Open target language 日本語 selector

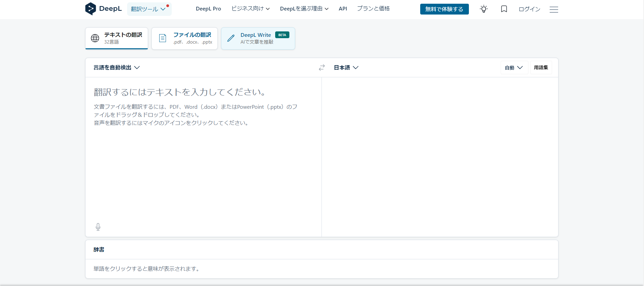[346, 68]
